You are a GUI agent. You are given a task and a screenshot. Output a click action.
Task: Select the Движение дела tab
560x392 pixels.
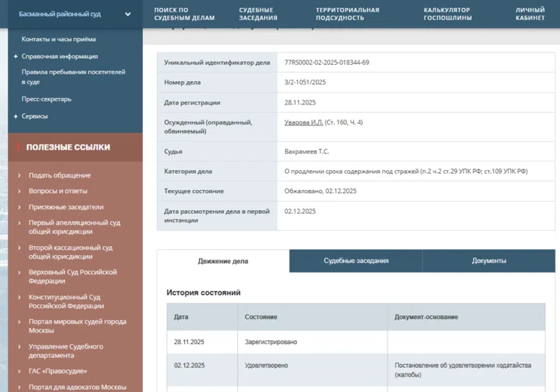coord(223,262)
